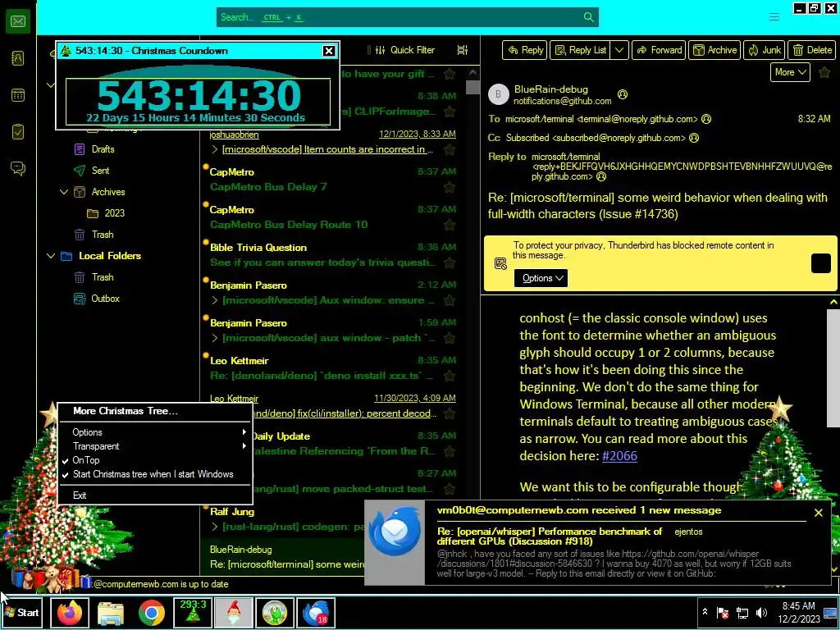Open the #2066 link in message body
The height and width of the screenshot is (630, 840).
(620, 456)
